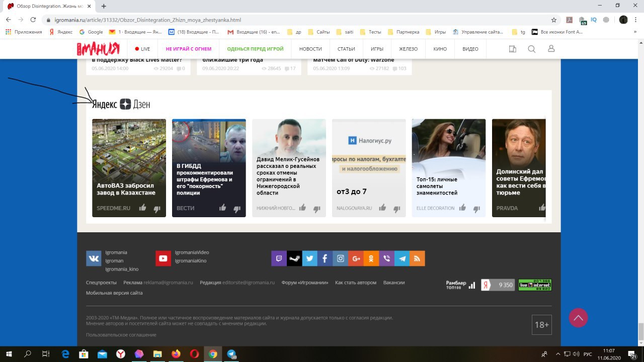Open Opera from the taskbar

[194, 354]
